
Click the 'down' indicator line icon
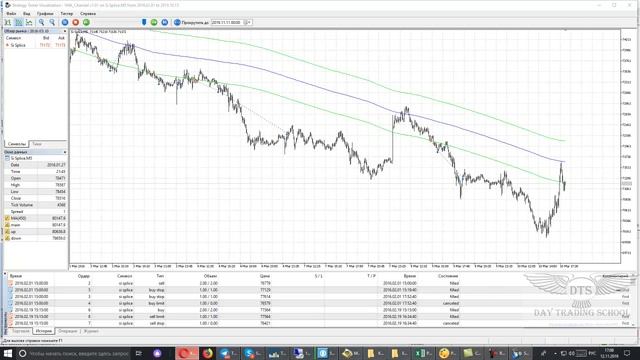(7, 238)
